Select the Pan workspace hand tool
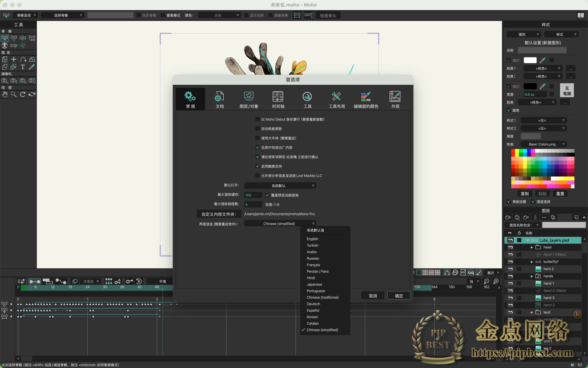This screenshot has width=588, height=368. [5, 94]
